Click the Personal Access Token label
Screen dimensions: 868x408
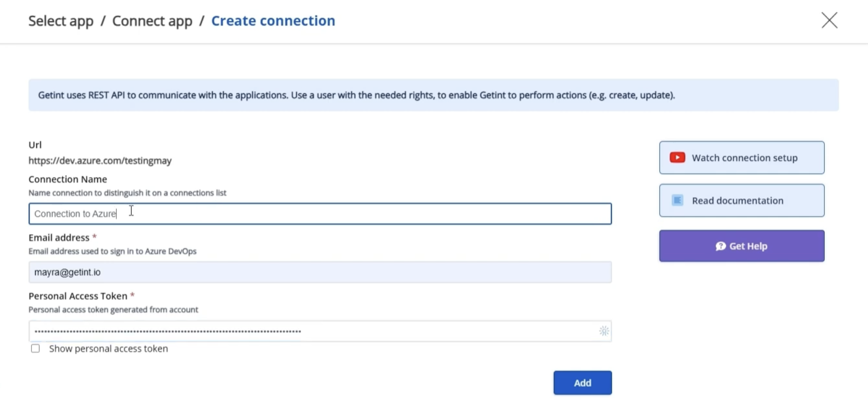pyautogui.click(x=78, y=296)
